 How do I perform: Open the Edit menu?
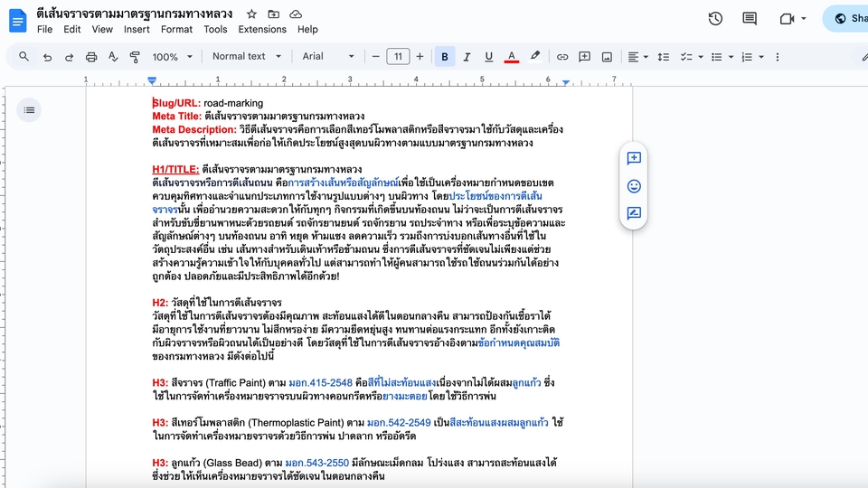point(72,29)
